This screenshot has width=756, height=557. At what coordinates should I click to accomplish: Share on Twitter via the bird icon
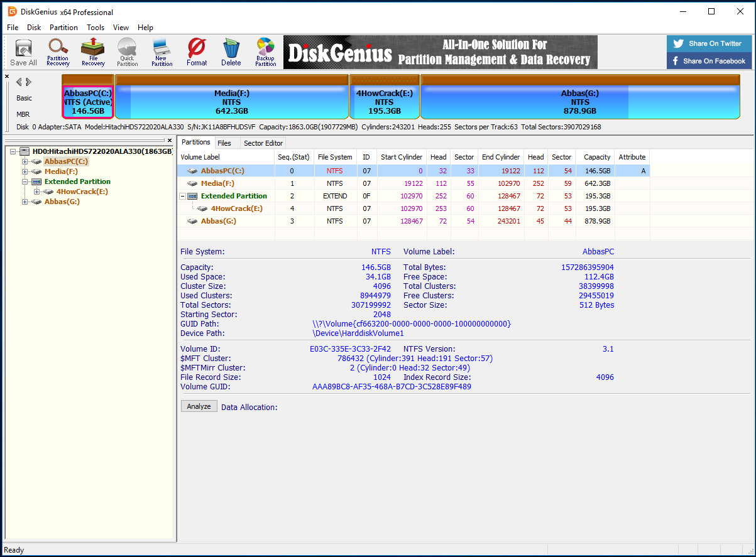pos(678,43)
